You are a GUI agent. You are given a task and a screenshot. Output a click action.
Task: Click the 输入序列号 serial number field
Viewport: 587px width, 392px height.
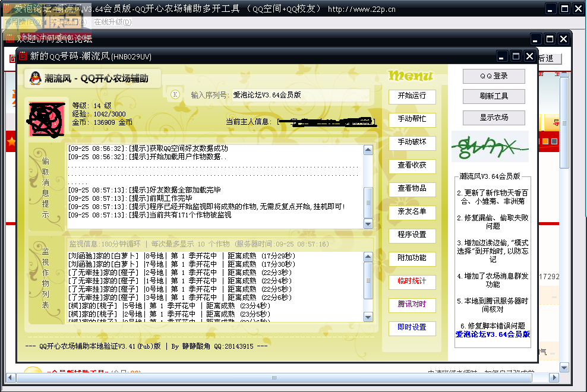301,95
